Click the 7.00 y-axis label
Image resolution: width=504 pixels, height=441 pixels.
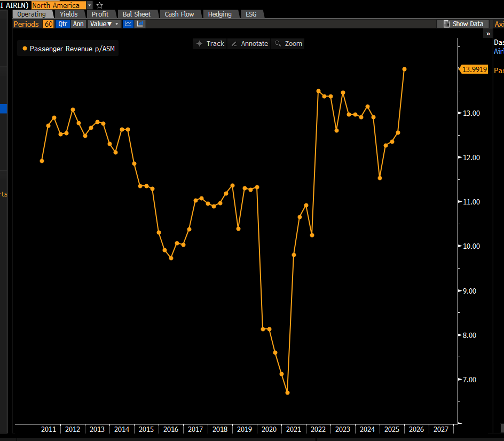[x=469, y=380]
